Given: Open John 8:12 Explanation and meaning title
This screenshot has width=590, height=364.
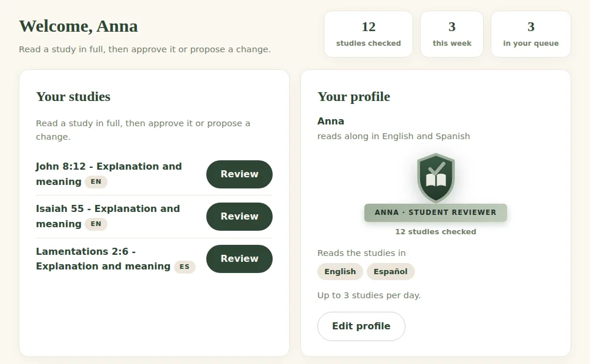Looking at the screenshot, I should [109, 174].
